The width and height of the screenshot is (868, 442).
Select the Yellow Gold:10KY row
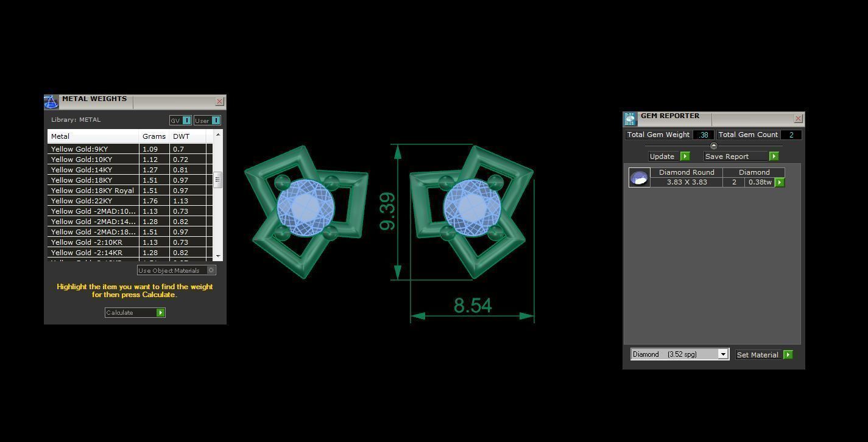click(130, 160)
